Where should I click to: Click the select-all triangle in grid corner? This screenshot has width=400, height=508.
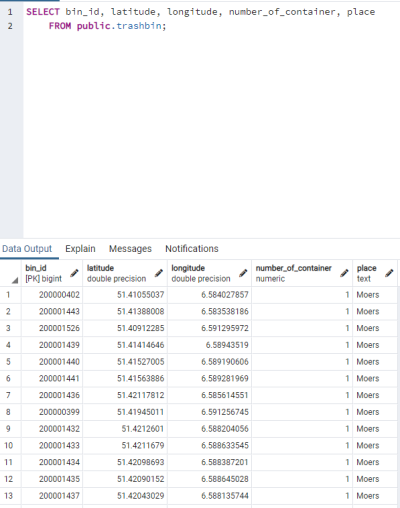point(15,281)
